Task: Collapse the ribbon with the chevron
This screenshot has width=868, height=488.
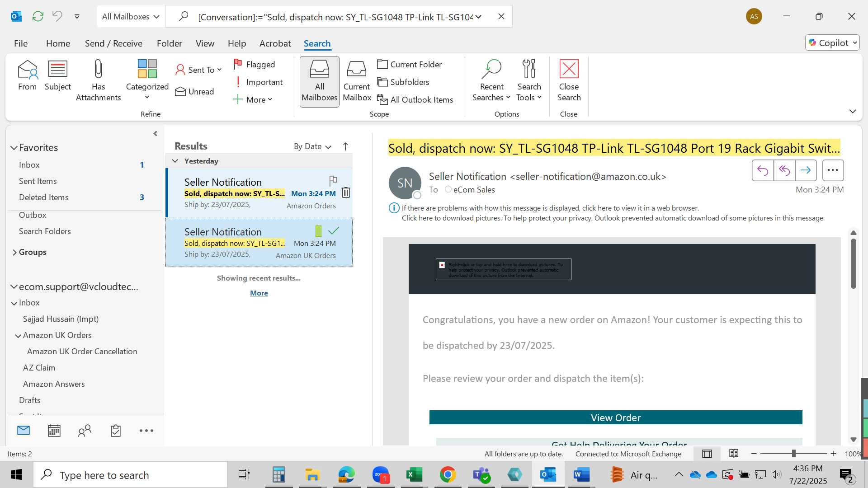Action: coord(853,111)
